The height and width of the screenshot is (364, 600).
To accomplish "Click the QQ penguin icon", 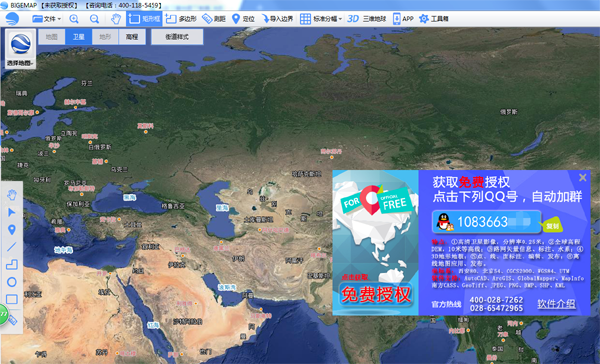I will tap(444, 222).
